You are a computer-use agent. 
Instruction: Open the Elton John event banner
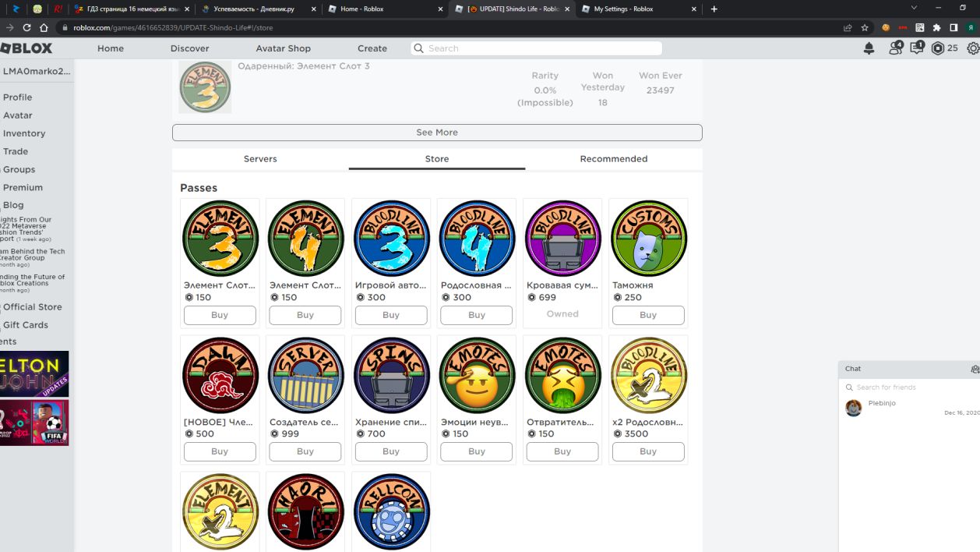click(x=34, y=373)
